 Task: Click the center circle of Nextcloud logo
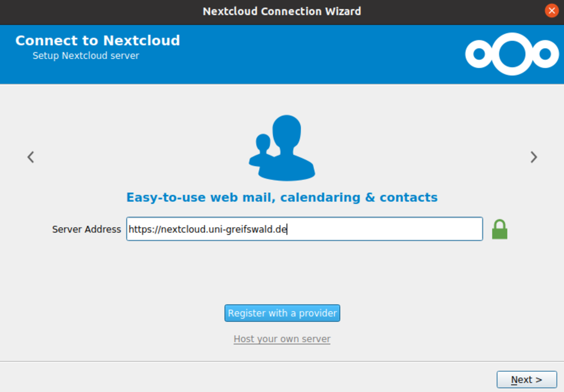[512, 54]
